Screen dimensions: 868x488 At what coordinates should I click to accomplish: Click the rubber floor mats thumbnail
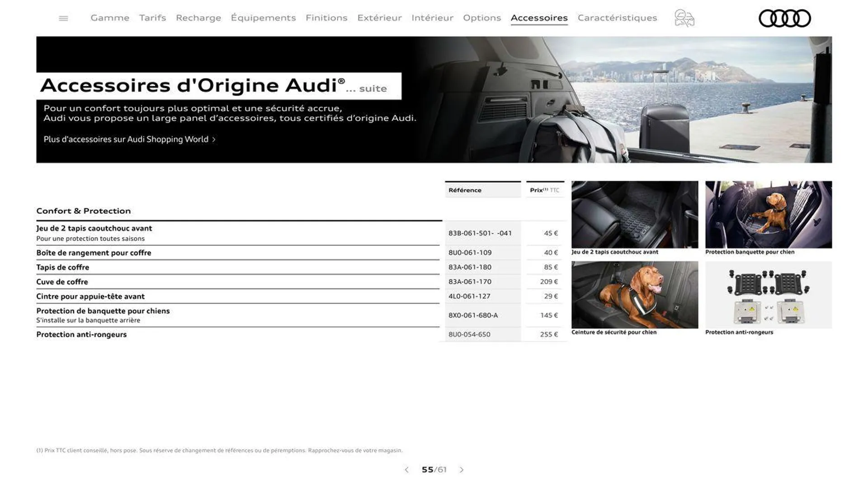[x=634, y=215]
